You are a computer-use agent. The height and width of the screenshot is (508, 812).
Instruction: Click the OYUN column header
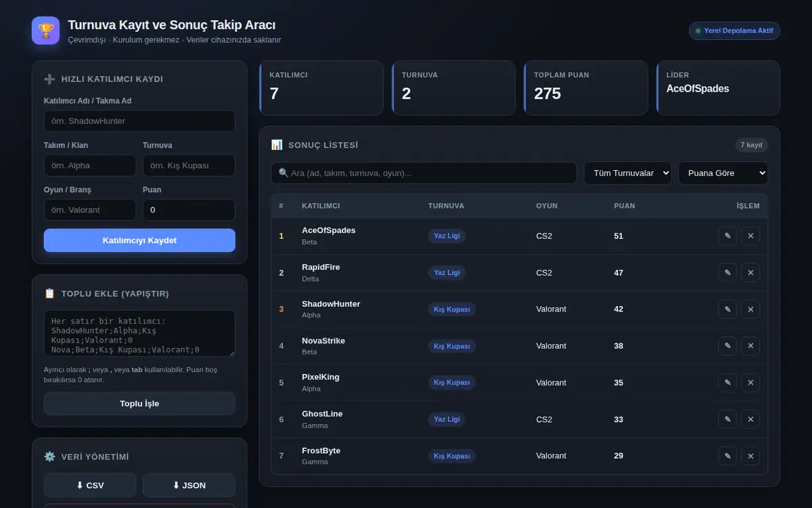[547, 206]
